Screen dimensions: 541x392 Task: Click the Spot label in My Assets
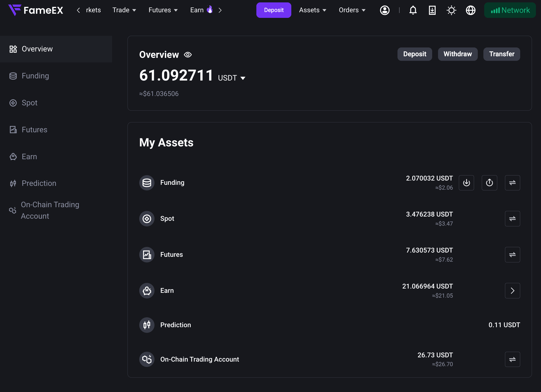[167, 219]
